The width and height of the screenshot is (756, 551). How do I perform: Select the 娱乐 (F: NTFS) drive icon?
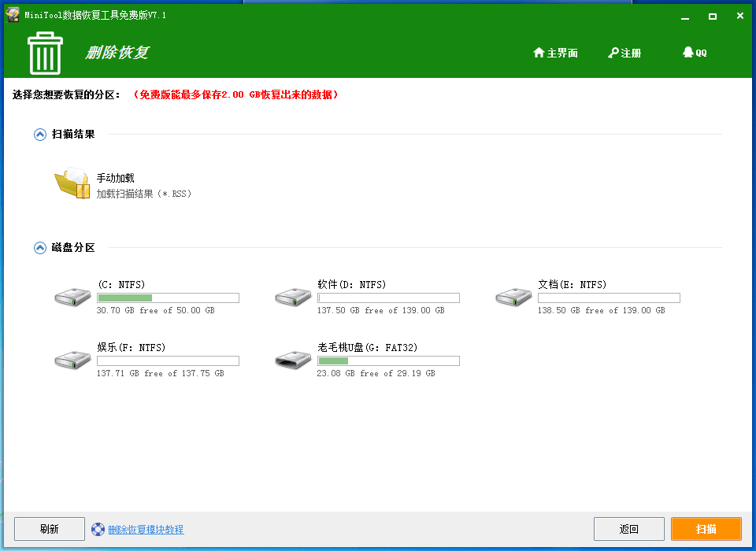[x=72, y=360]
